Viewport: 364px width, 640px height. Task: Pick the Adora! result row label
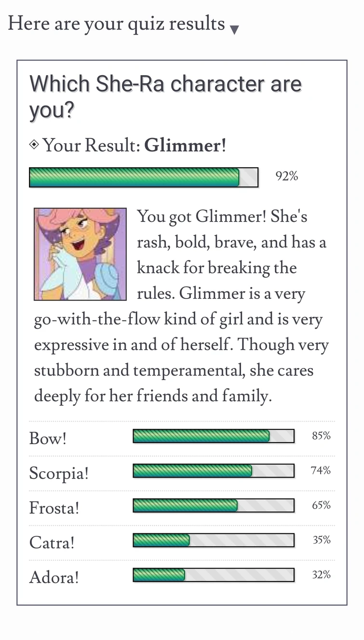click(x=54, y=577)
